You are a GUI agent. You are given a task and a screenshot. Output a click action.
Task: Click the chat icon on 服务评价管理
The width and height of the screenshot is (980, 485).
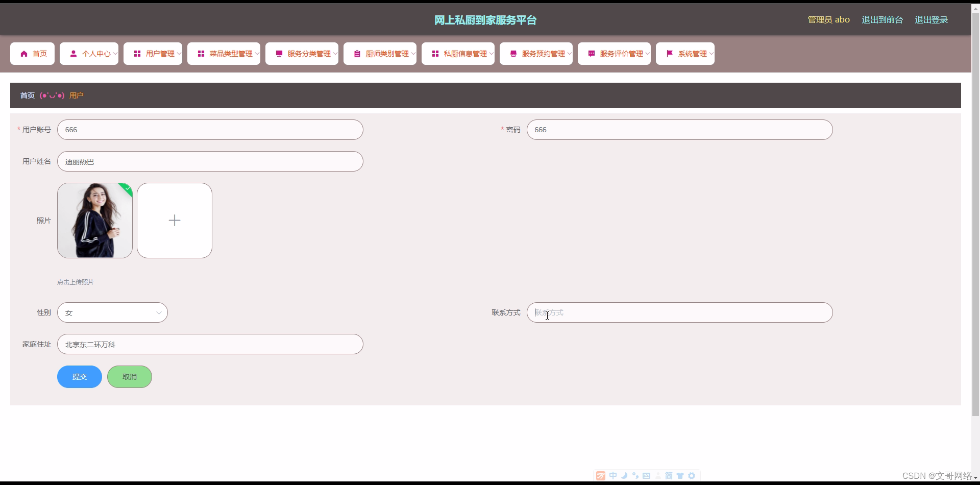(x=591, y=54)
